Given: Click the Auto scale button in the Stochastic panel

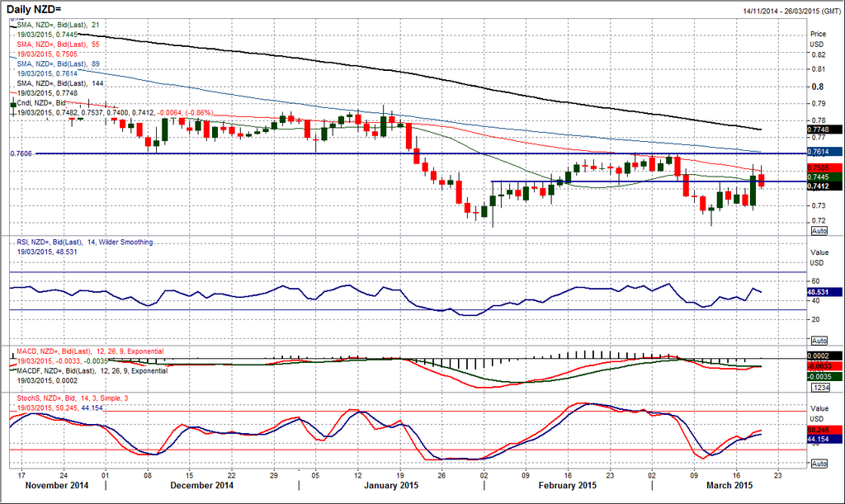Looking at the screenshot, I should [x=819, y=464].
